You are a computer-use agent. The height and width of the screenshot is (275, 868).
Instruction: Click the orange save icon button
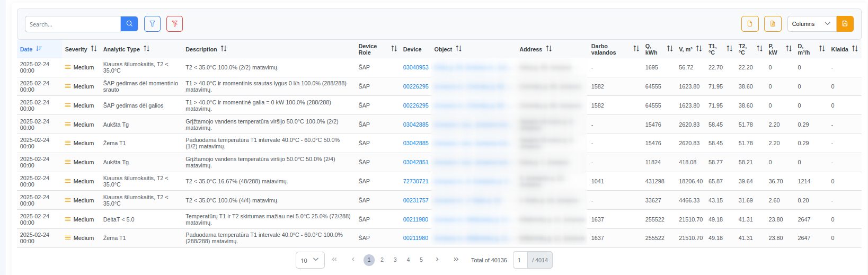845,24
